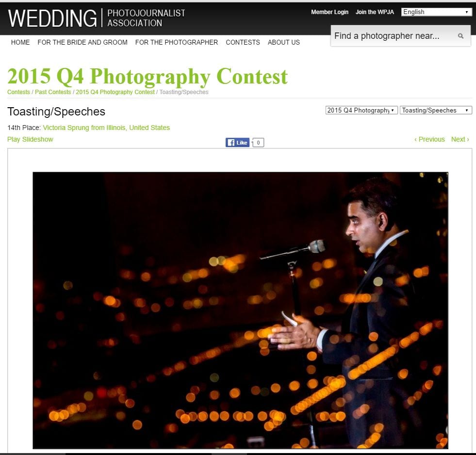
Task: Open Past Contests breadcrumb link
Action: tap(53, 92)
